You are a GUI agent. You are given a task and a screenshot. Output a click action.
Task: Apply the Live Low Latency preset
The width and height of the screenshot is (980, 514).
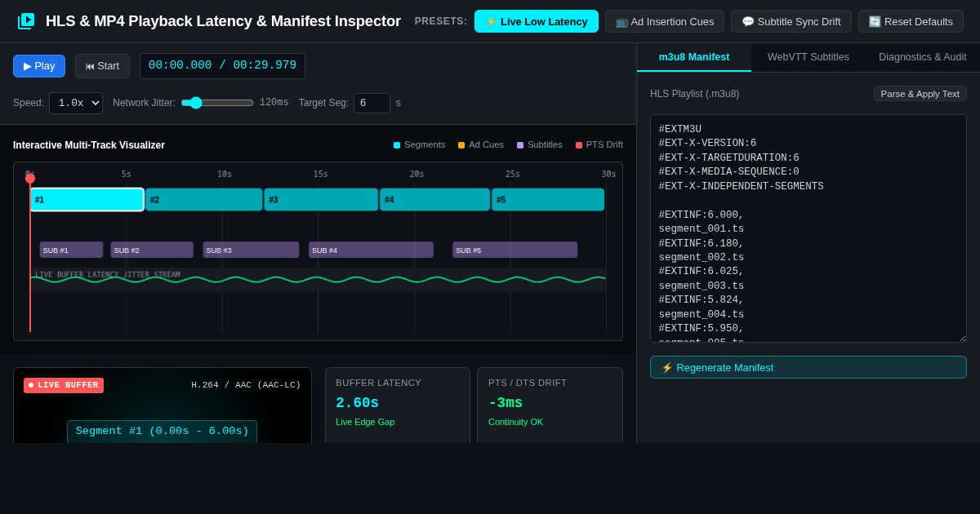537,21
